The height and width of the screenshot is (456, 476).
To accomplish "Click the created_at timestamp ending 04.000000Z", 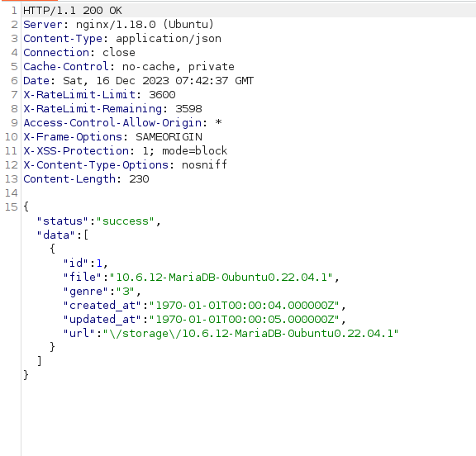I will [245, 305].
